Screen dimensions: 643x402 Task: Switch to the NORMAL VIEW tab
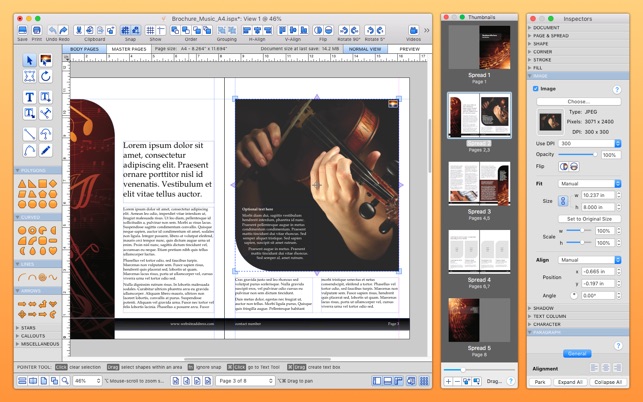[x=365, y=49]
